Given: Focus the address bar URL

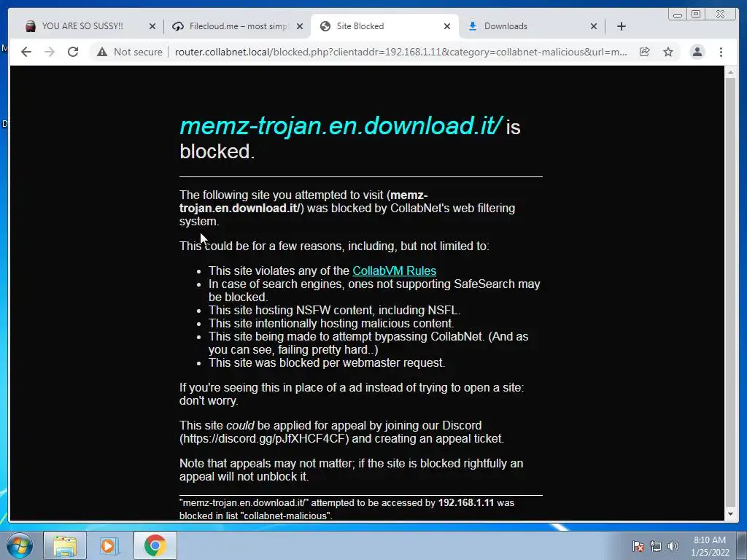Looking at the screenshot, I should 400,52.
